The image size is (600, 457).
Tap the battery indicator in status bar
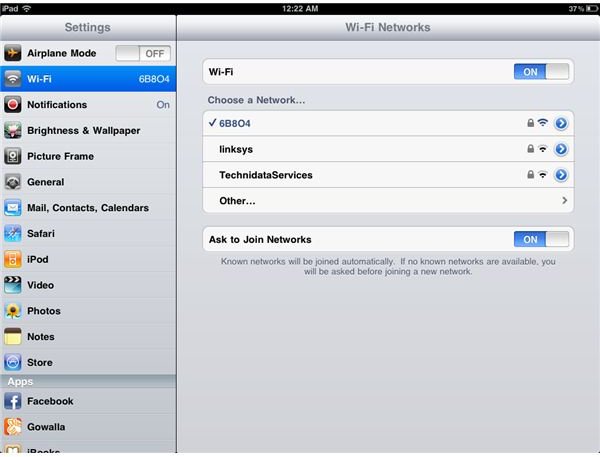point(592,8)
